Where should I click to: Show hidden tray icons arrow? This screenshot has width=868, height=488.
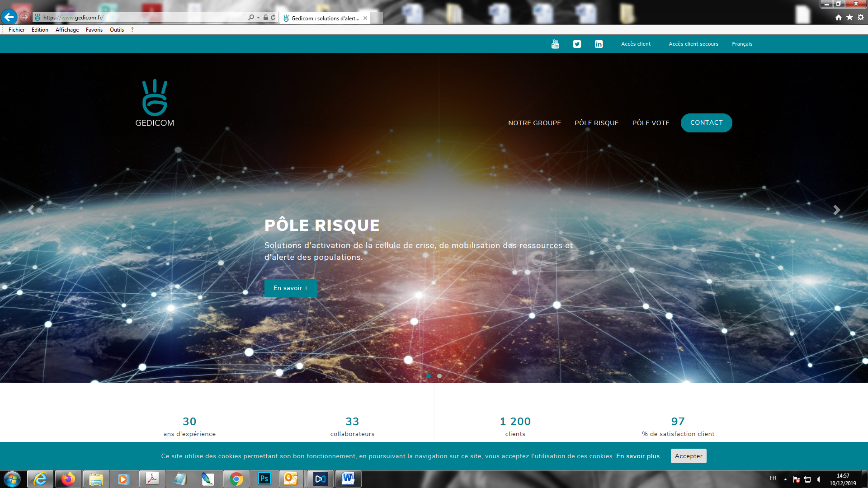coord(785,479)
